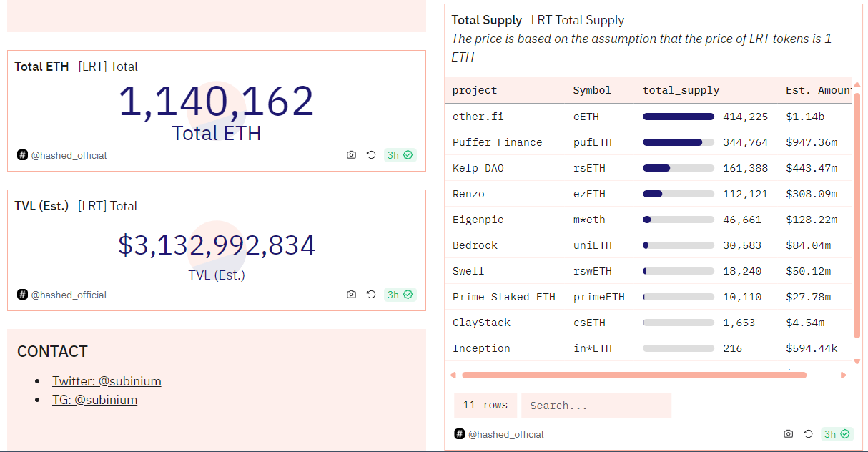The image size is (868, 452).
Task: Click camera screenshot icon on Total ETH card
Action: (351, 155)
